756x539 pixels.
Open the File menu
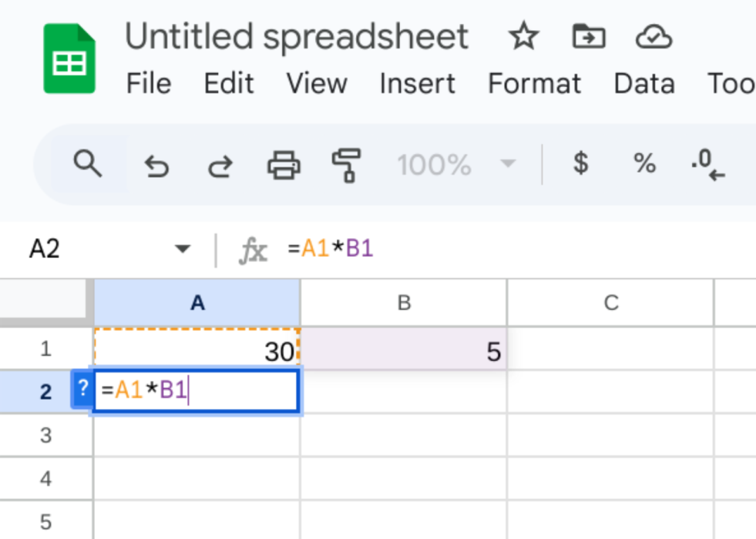click(148, 83)
